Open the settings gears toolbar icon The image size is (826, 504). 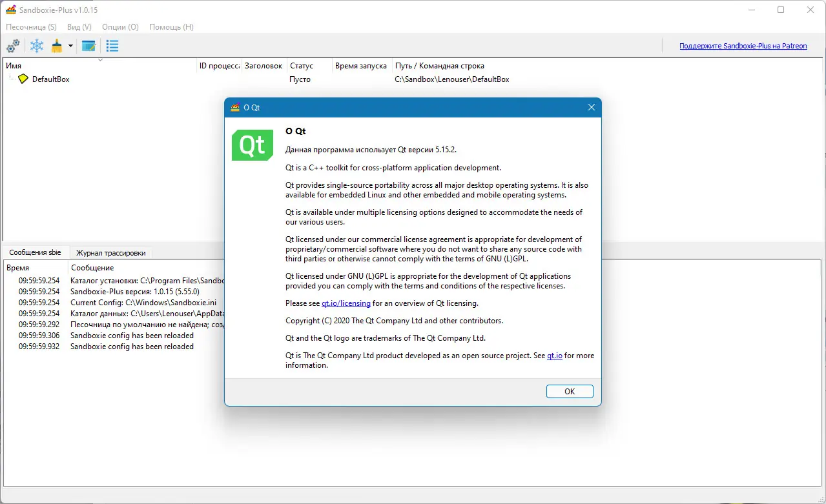[13, 46]
